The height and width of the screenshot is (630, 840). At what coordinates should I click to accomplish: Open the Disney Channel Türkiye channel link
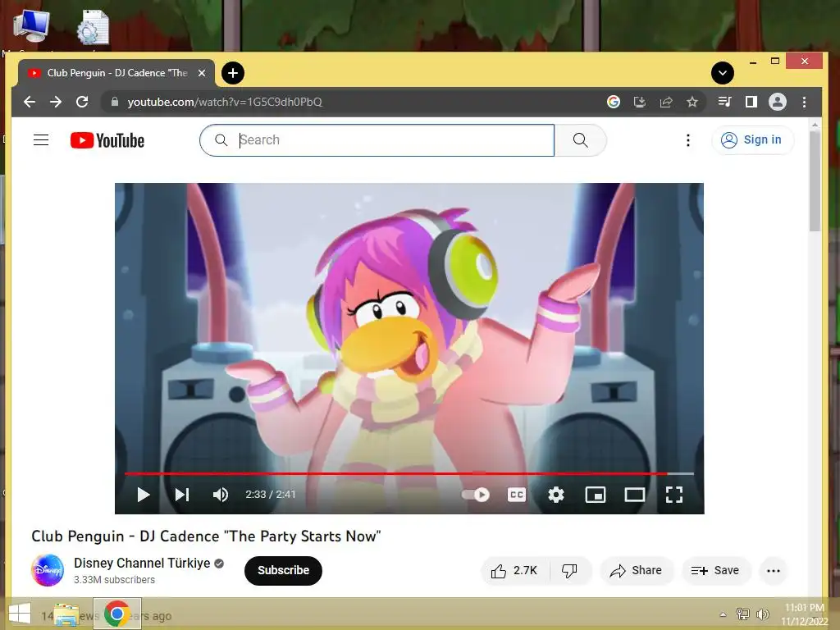point(142,563)
